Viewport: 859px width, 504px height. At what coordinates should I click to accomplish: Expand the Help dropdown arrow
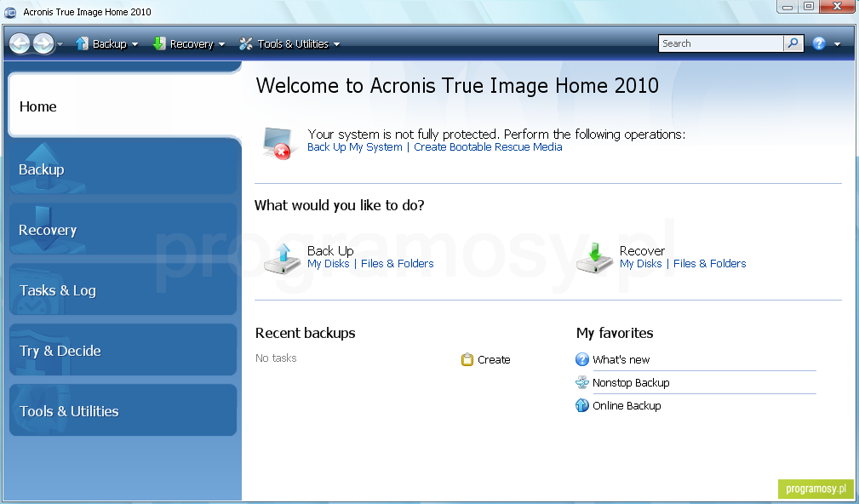tap(837, 44)
